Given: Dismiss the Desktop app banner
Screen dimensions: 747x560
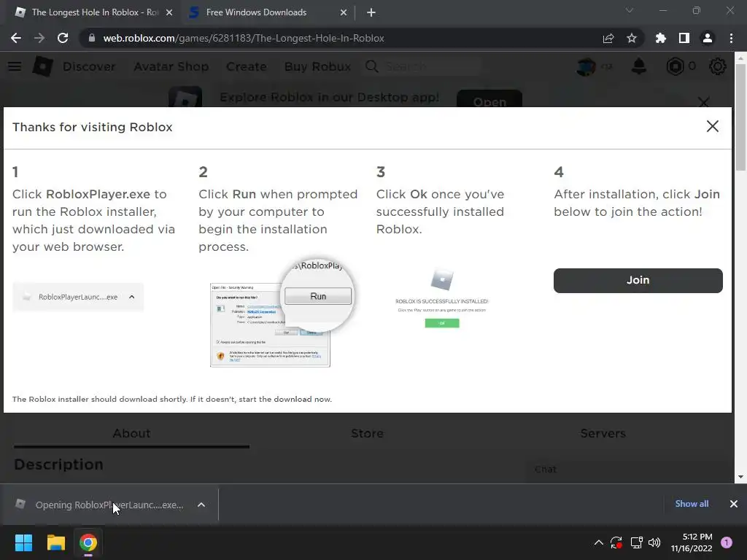Looking at the screenshot, I should click(704, 101).
